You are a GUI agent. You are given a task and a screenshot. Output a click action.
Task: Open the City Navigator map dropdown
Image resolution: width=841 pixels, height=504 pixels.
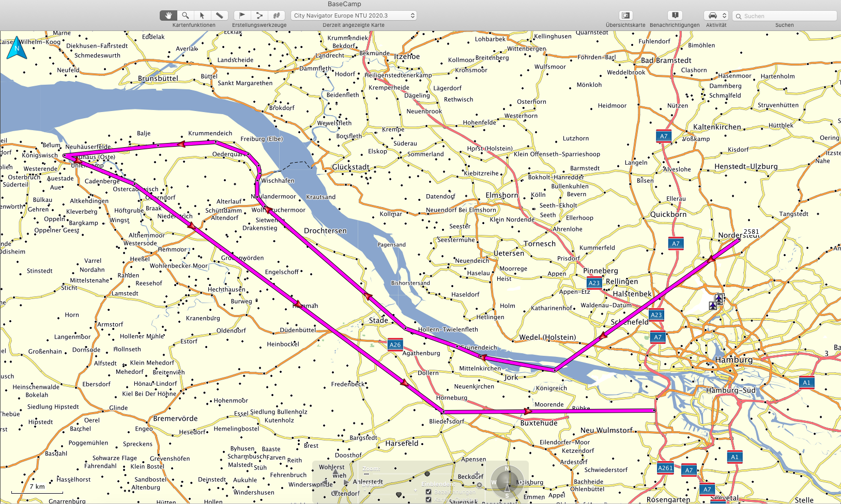[x=354, y=15]
